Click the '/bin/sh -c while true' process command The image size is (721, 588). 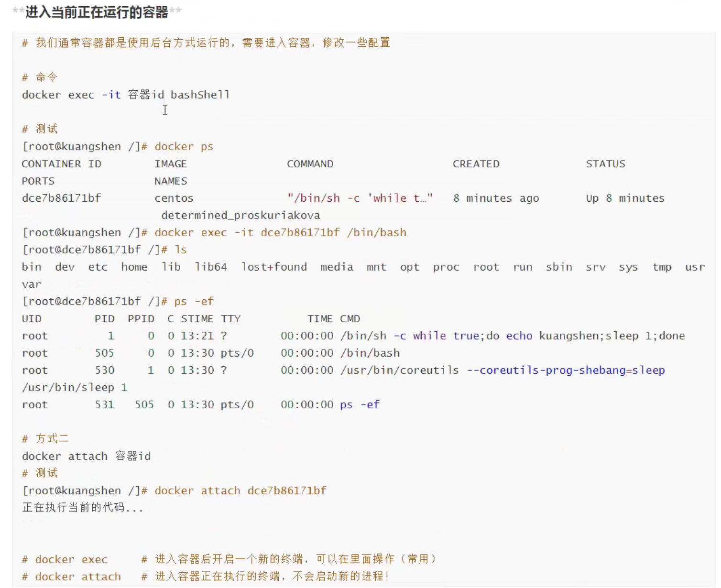coord(513,336)
